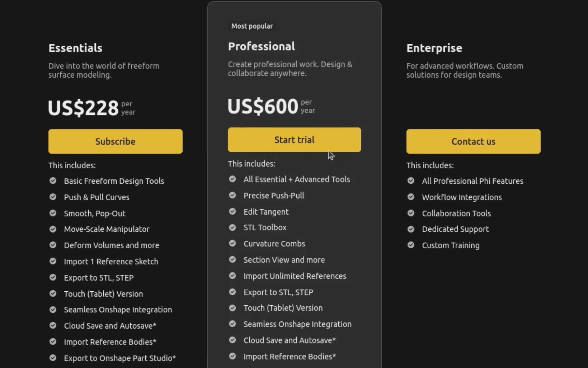Click the check icon next to Edit Tangent
Image resolution: width=588 pixels, height=368 pixels.
pyautogui.click(x=232, y=211)
